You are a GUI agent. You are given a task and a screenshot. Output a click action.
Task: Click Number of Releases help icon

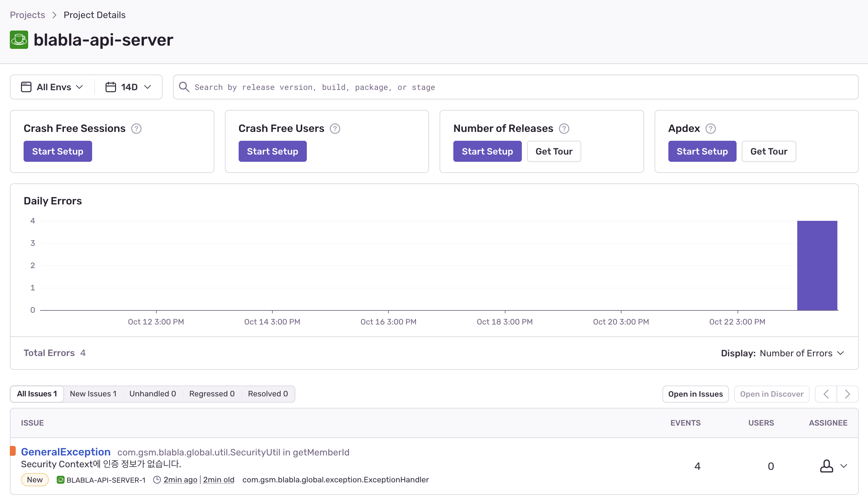coord(564,129)
